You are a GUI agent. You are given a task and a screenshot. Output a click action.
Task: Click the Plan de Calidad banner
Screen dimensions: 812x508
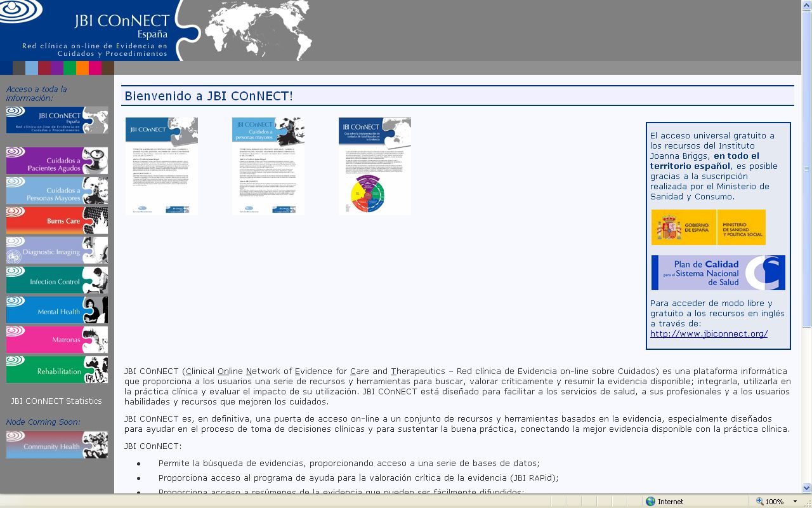(717, 272)
